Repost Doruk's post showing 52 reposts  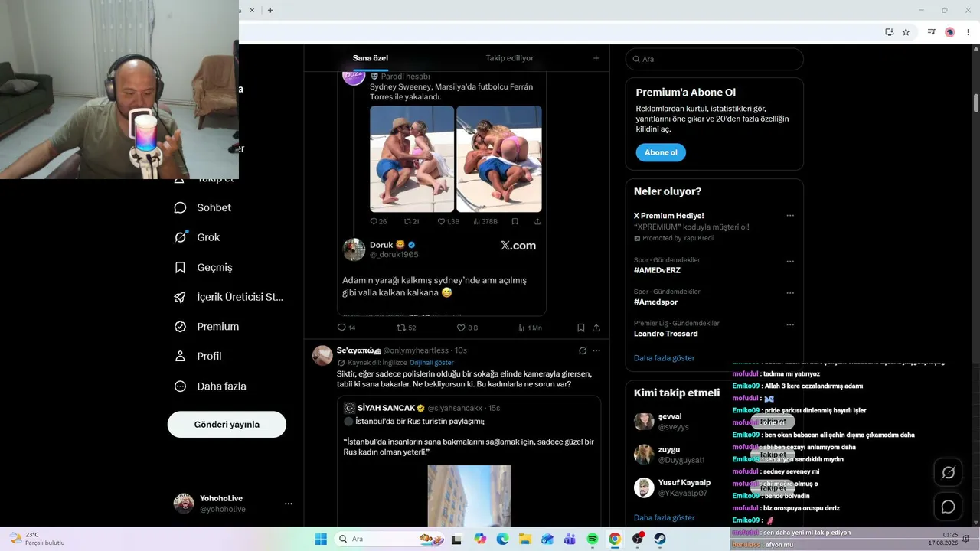pos(407,328)
